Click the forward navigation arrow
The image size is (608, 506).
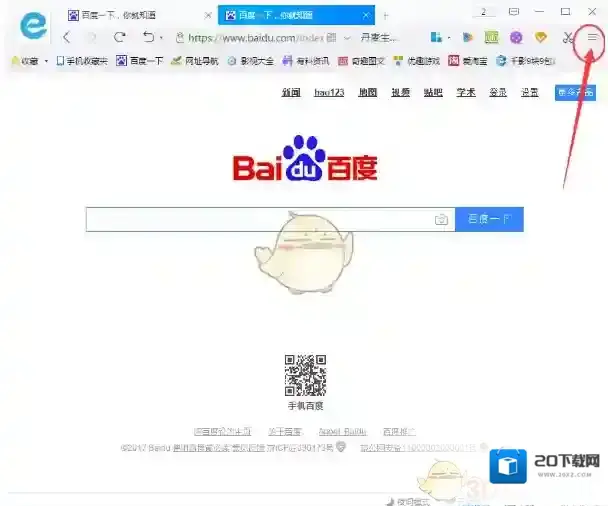pos(92,38)
